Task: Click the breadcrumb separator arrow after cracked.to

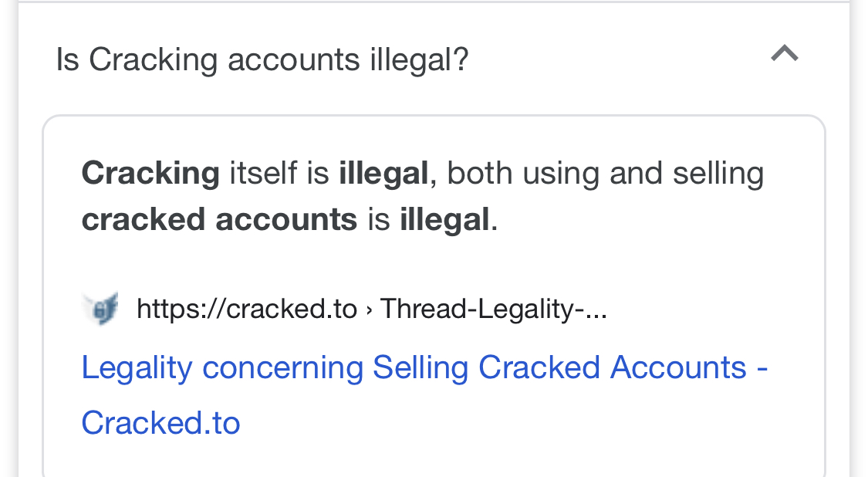Action: click(x=369, y=310)
